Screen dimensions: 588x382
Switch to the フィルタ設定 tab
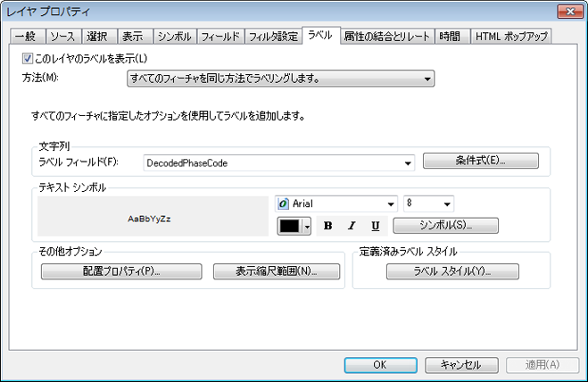click(x=273, y=37)
